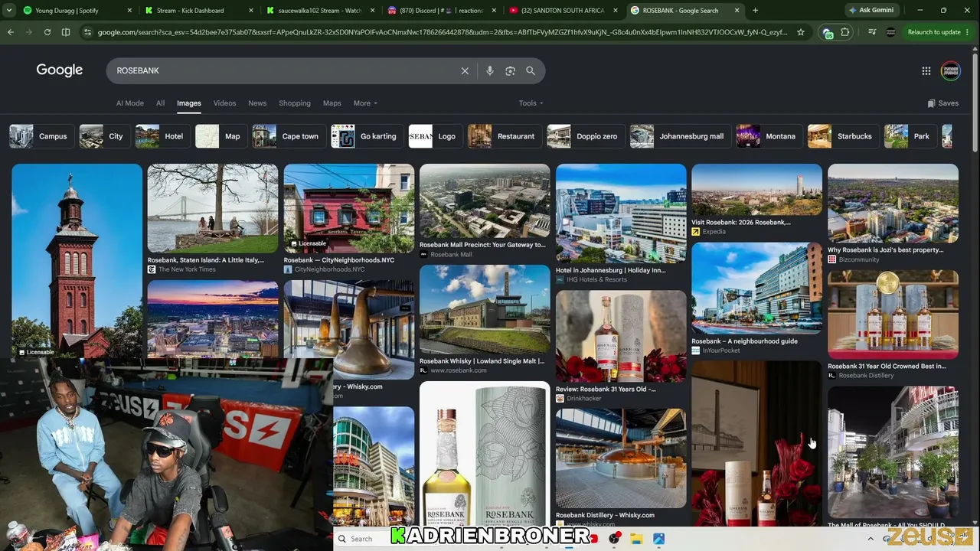The height and width of the screenshot is (551, 980).
Task: Start a voice search with the microphone
Action: (490, 70)
